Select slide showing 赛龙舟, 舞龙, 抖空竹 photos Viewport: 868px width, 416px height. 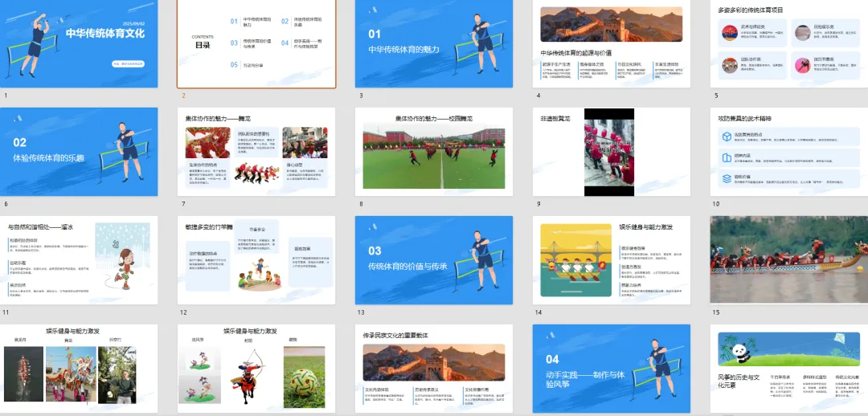pyautogui.click(x=79, y=369)
